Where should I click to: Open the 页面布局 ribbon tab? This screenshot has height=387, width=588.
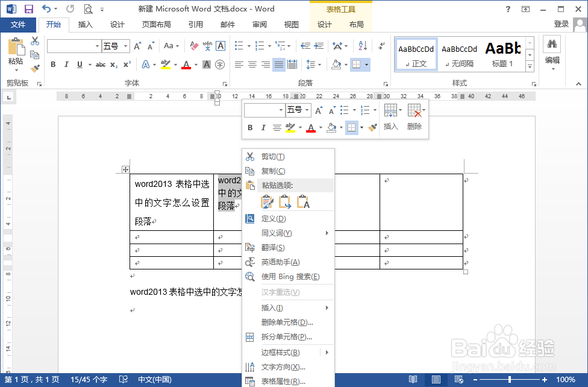[x=157, y=24]
